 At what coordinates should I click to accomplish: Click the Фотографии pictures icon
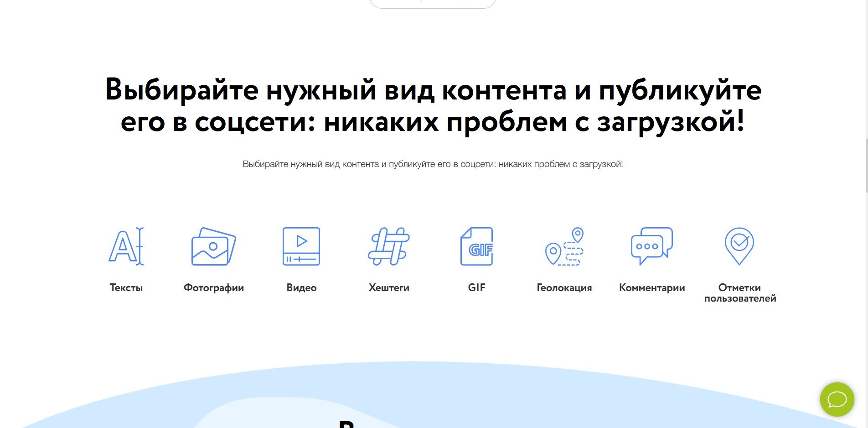click(x=213, y=246)
